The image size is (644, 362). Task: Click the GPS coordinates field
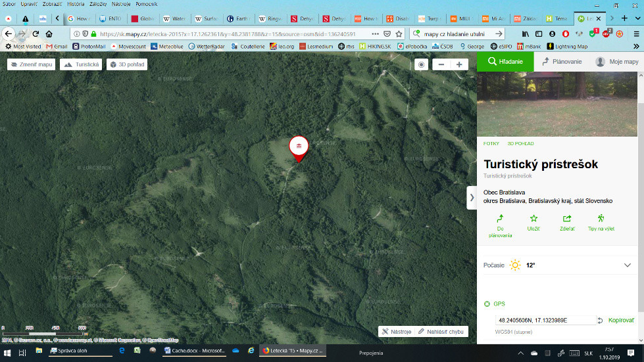pyautogui.click(x=545, y=320)
